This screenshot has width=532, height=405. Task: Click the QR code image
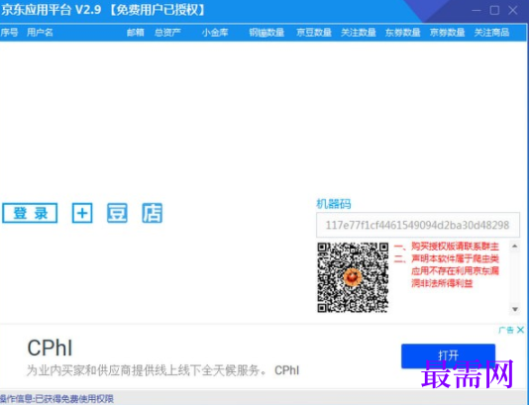tap(353, 277)
